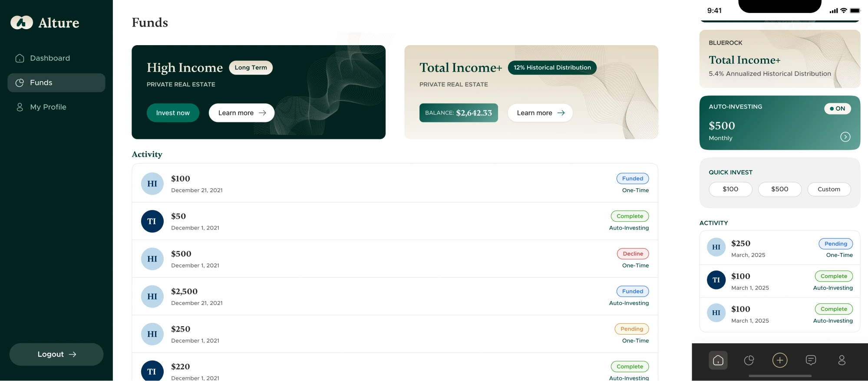Click TI avatar of $220 activity row

point(152,371)
